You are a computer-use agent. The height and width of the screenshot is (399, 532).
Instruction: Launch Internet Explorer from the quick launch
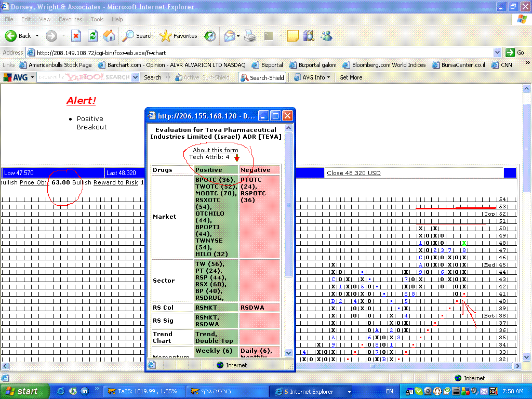point(61,391)
